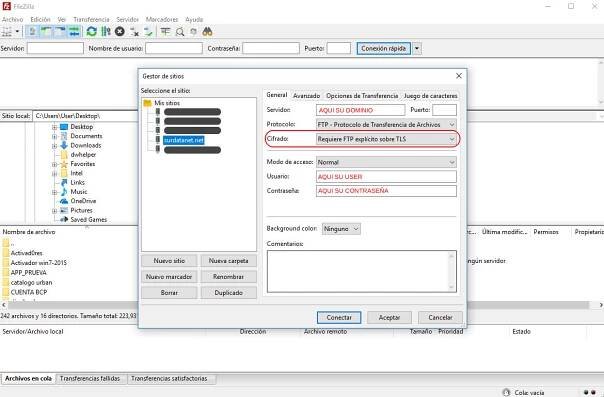604x397 pixels.
Task: Open the Archivo menu
Action: pos(12,19)
